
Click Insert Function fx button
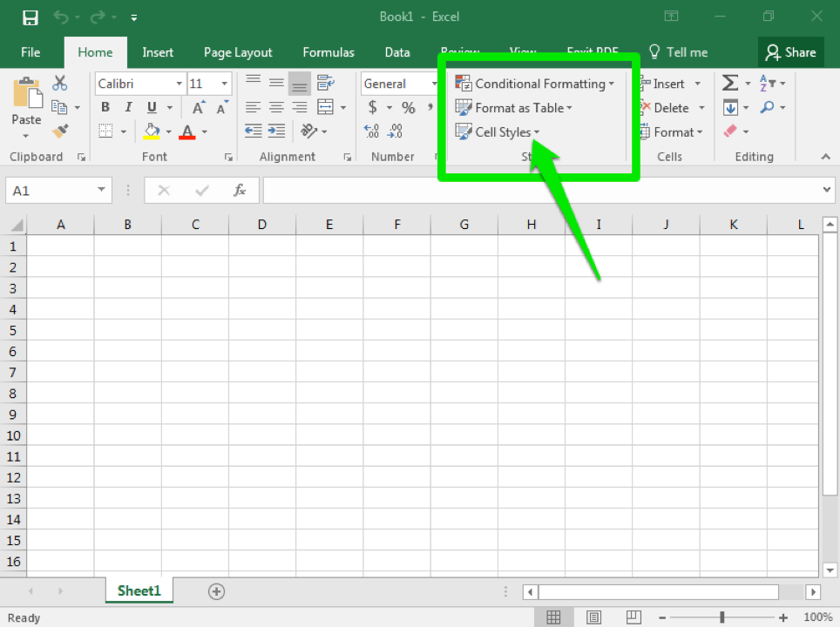click(x=240, y=190)
